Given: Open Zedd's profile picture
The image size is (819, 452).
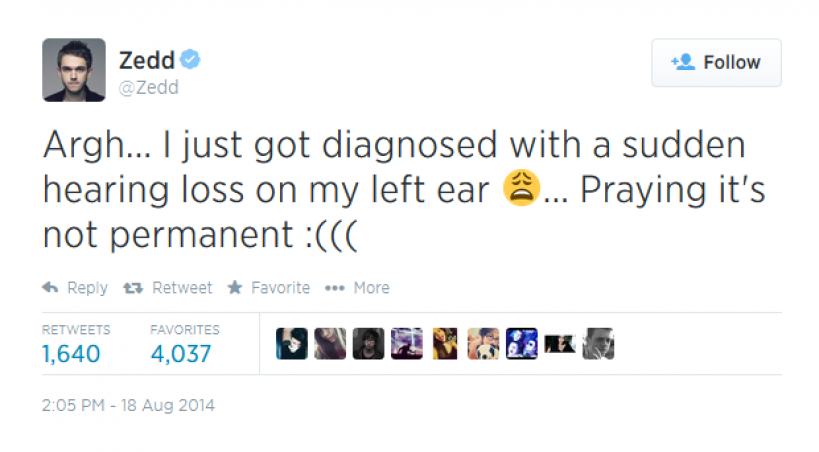Looking at the screenshot, I should pyautogui.click(x=74, y=70).
